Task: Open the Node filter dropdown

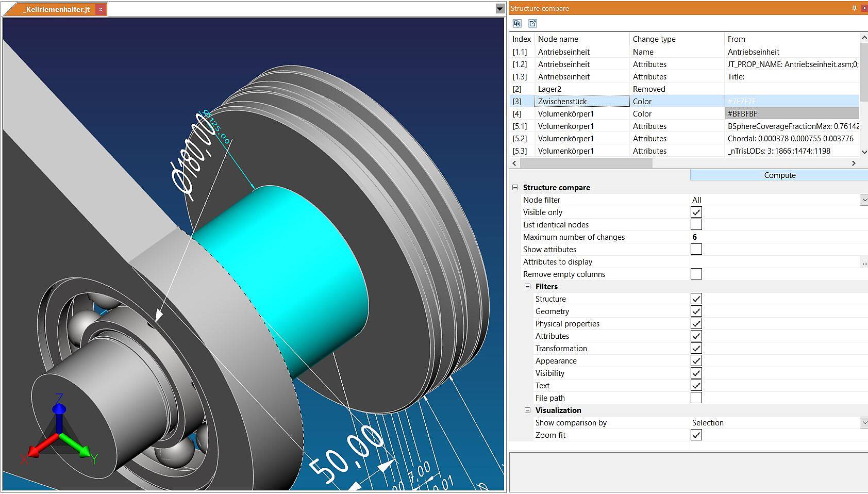Action: (864, 200)
